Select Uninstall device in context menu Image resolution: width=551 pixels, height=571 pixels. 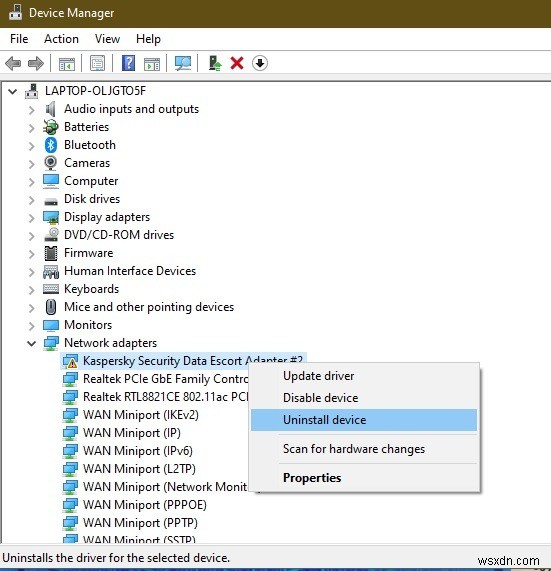pos(364,420)
